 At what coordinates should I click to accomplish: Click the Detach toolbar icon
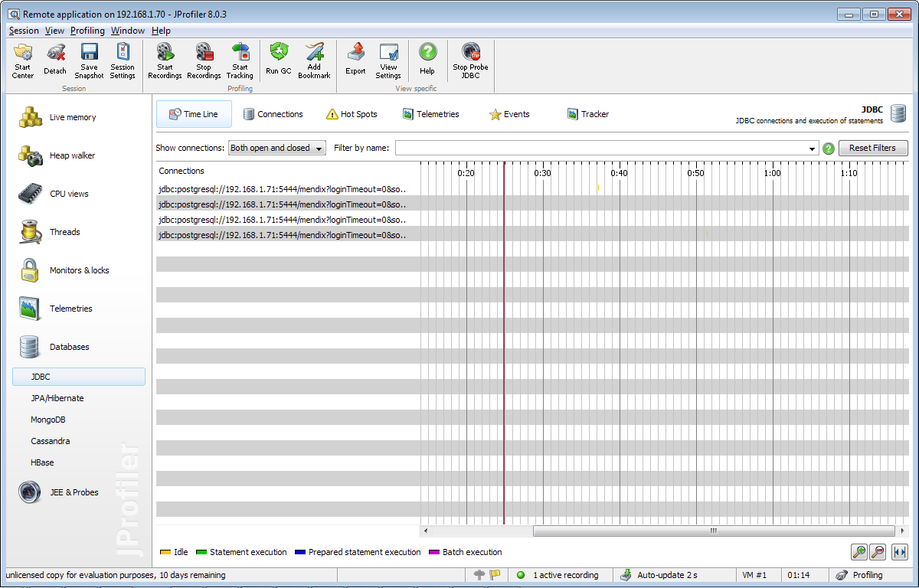[55, 60]
